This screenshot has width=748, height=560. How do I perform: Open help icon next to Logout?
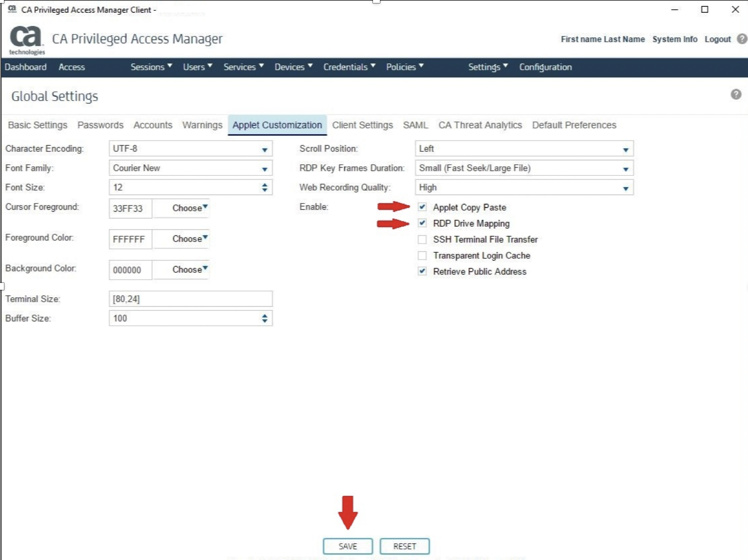742,39
